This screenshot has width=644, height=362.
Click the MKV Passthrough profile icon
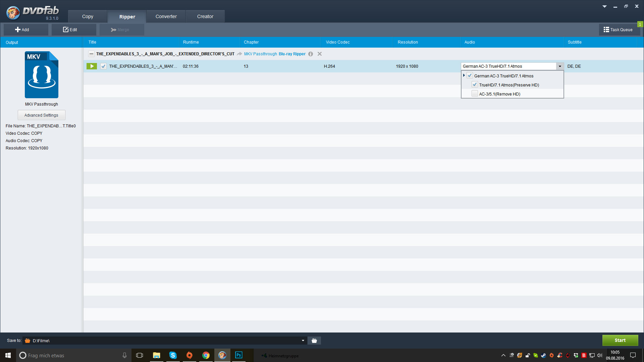coord(41,75)
